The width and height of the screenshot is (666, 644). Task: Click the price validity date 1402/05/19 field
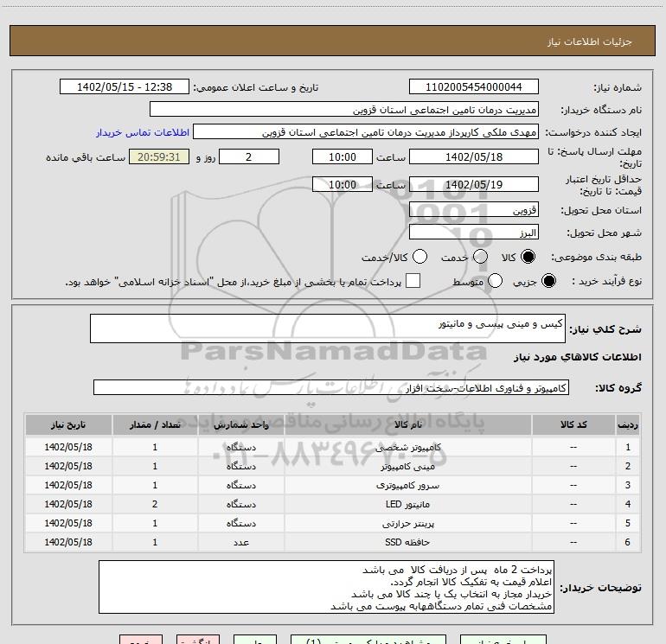[474, 184]
